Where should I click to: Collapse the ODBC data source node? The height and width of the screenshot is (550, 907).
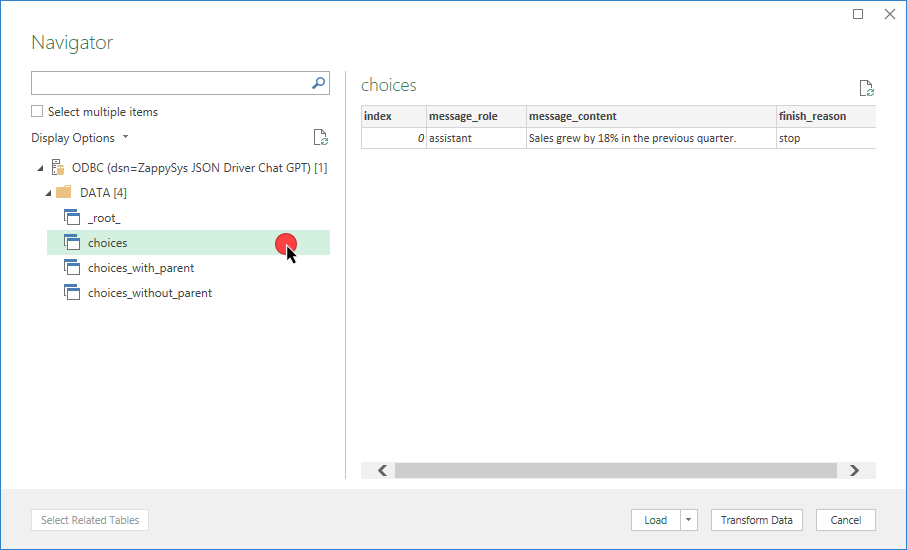pyautogui.click(x=40, y=168)
